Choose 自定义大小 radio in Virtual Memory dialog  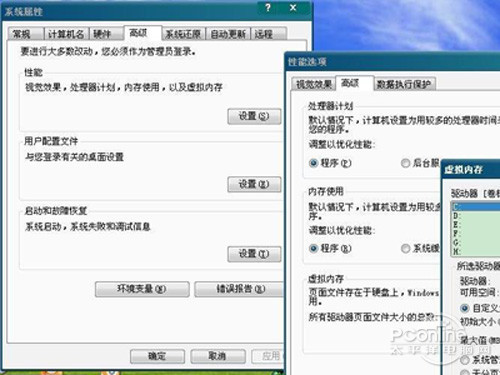coord(465,308)
